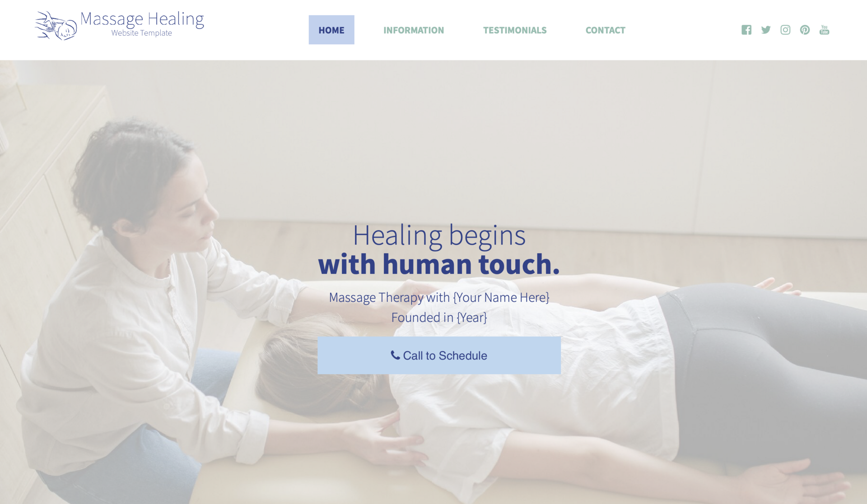Open the Instagram camera icon
The image size is (867, 504).
(785, 30)
